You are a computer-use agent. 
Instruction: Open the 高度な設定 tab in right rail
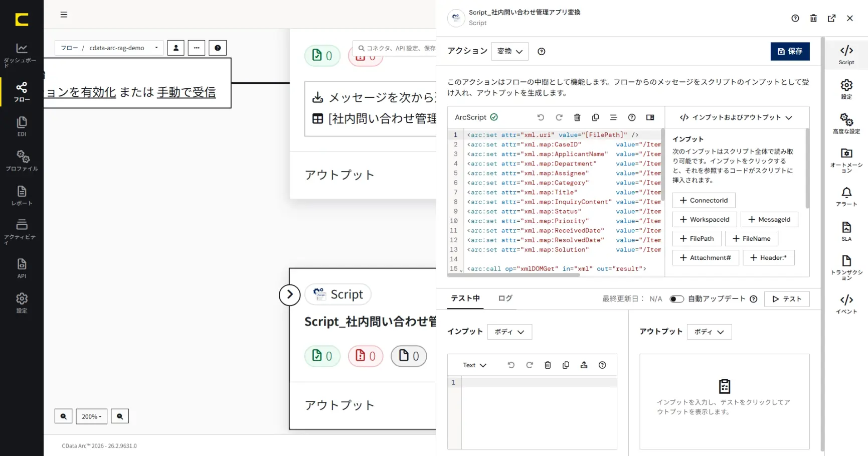point(846,123)
